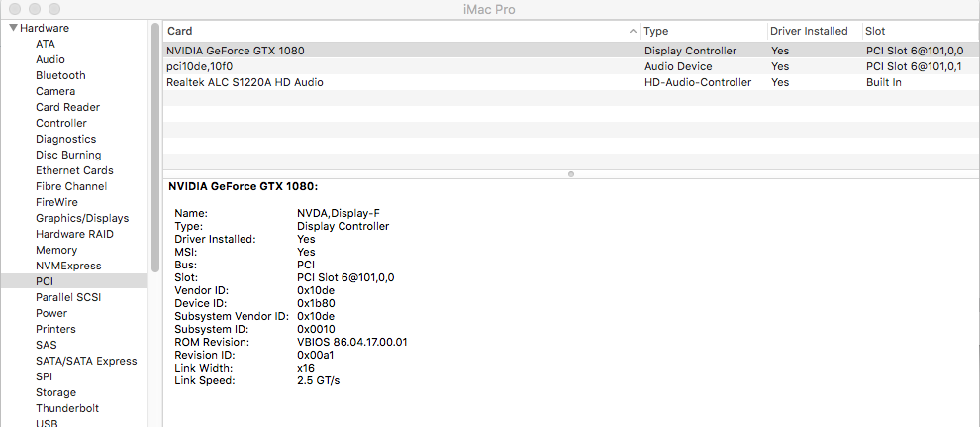
Task: Select FireWire in the sidebar
Action: pos(56,202)
